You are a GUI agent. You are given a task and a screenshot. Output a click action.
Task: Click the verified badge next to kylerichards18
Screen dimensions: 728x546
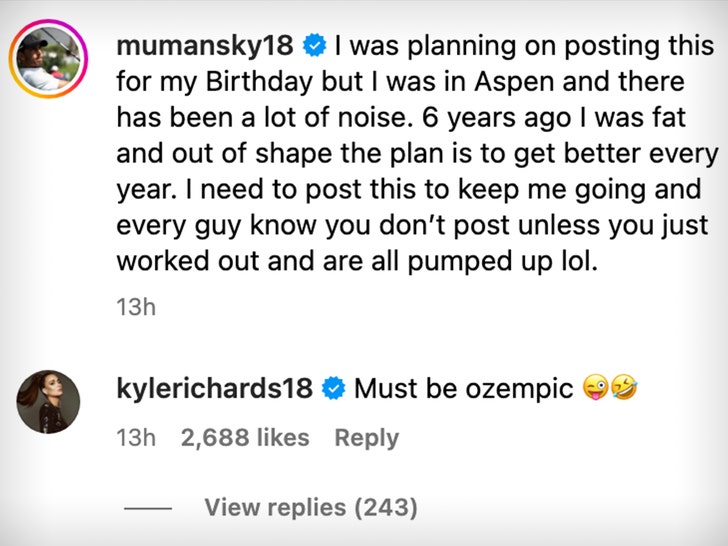(334, 387)
